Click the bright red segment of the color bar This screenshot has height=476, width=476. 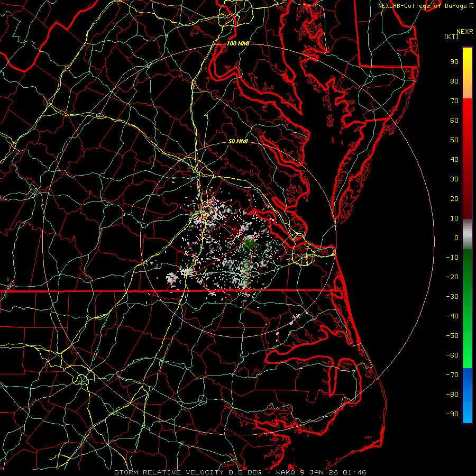tap(467, 112)
